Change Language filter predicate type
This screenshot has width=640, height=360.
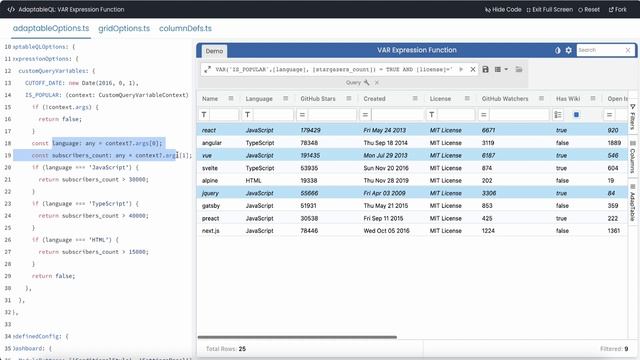pyautogui.click(x=247, y=115)
